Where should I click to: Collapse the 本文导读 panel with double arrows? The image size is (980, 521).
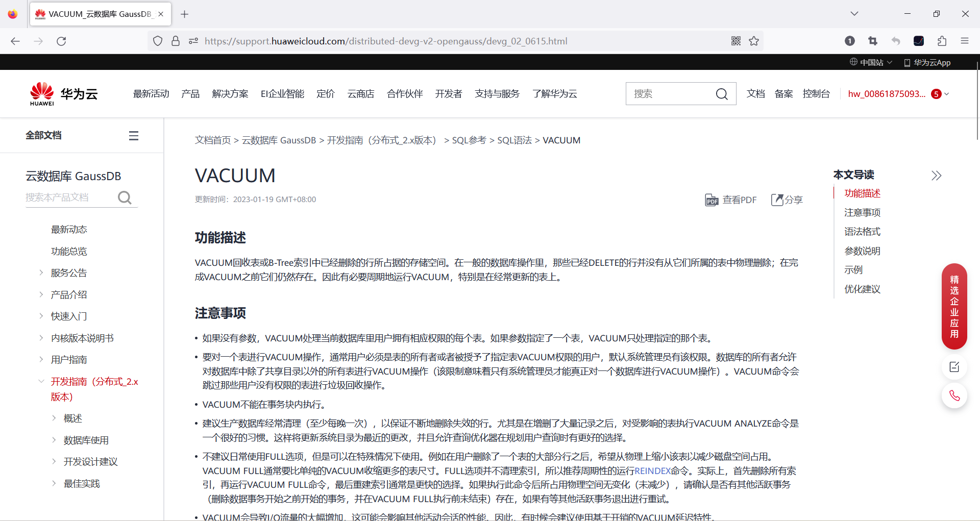(x=937, y=175)
